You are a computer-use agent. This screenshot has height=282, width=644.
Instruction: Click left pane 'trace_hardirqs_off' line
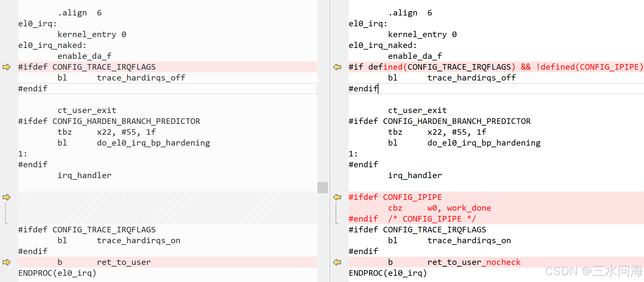pyautogui.click(x=121, y=78)
